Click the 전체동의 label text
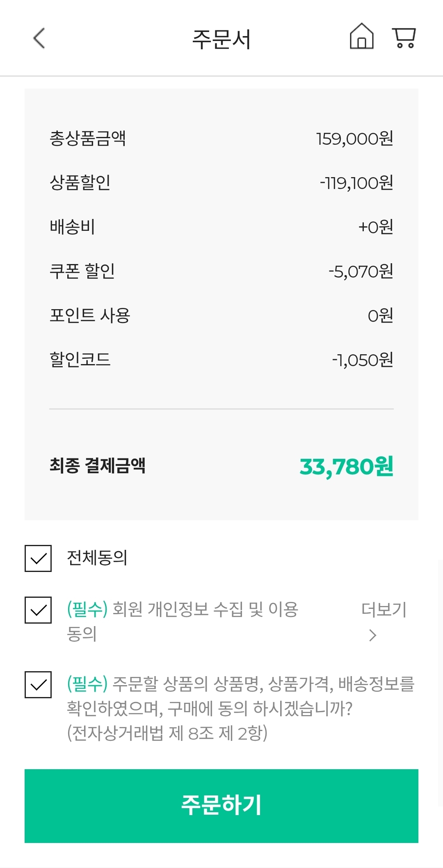The height and width of the screenshot is (868, 443). pos(97,558)
